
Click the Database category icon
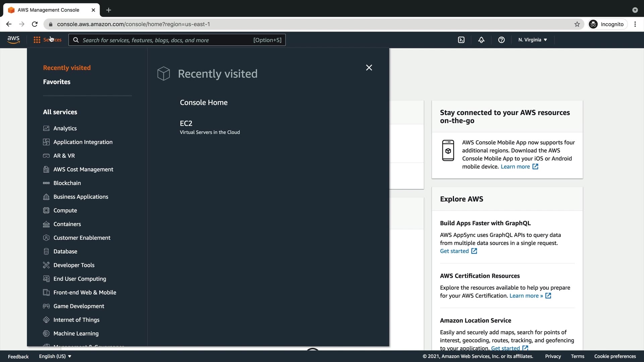46,251
